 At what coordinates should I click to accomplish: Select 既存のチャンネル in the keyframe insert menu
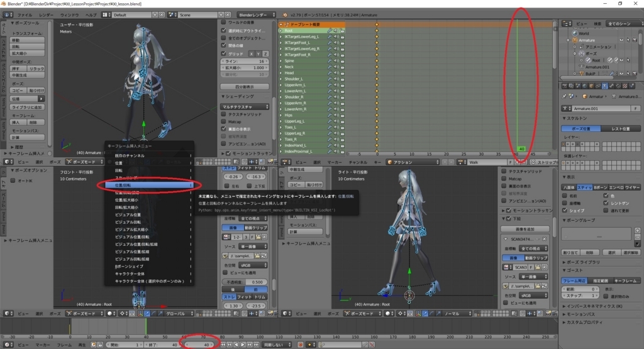click(148, 155)
